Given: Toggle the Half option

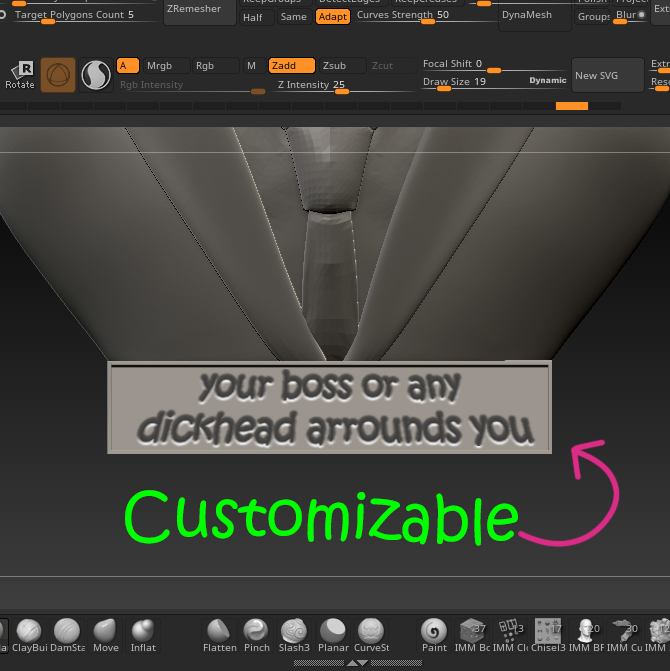Looking at the screenshot, I should (x=256, y=17).
